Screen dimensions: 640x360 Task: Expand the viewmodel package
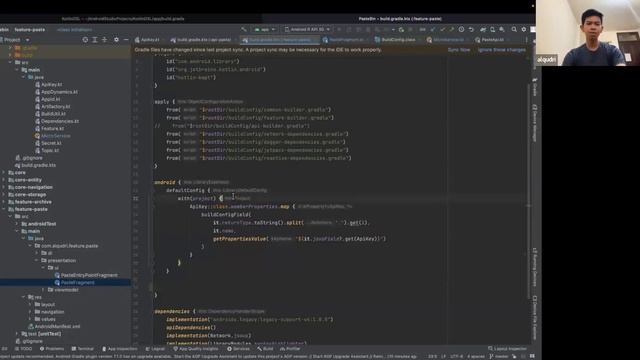pos(43,290)
